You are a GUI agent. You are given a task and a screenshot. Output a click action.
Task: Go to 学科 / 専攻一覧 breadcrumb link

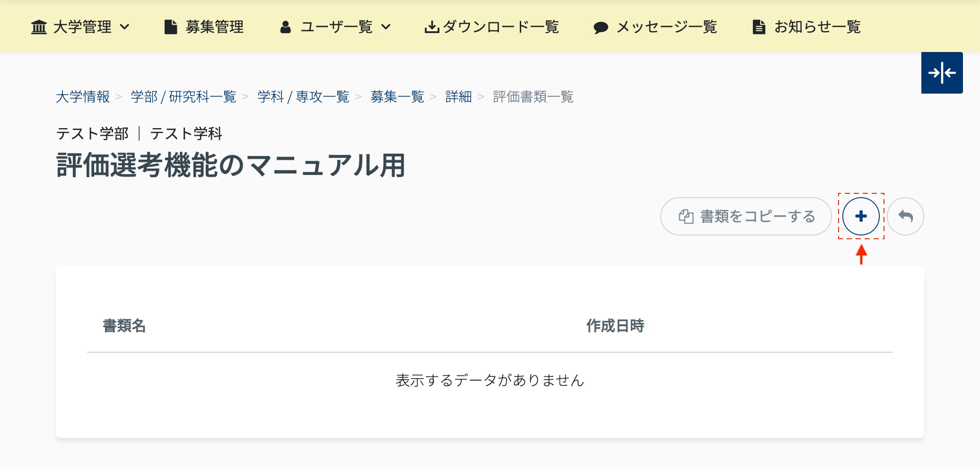pos(303,97)
